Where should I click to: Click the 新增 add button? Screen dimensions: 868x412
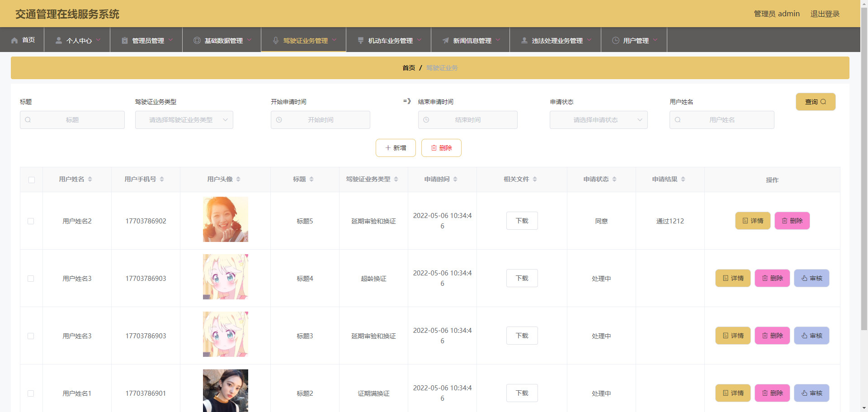click(x=396, y=148)
